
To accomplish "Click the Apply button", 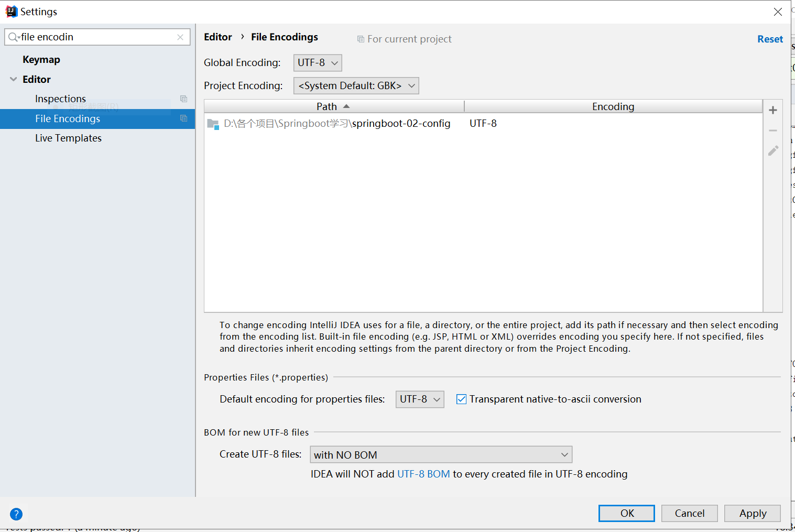I will (x=753, y=513).
